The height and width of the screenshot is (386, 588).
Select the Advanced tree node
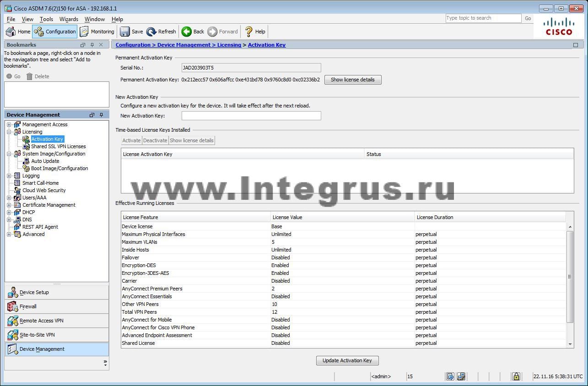coord(33,234)
